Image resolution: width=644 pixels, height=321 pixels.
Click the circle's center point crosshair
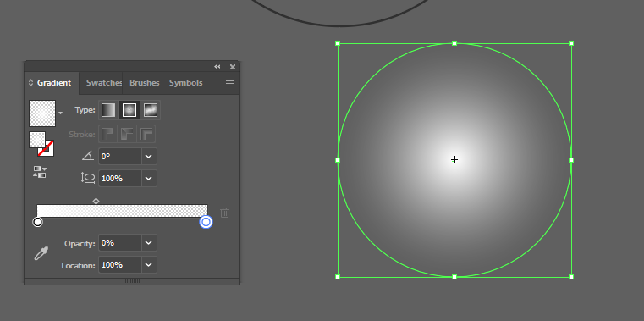(x=454, y=159)
